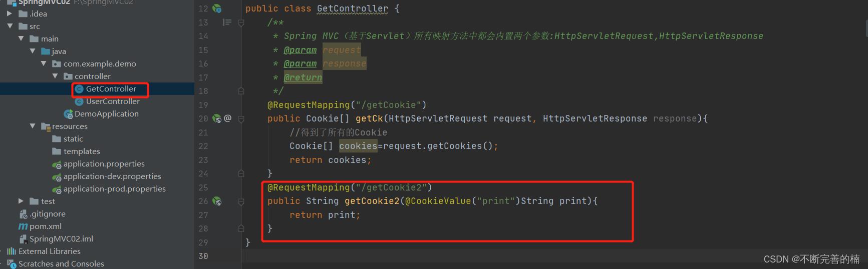Screen dimensions: 868x269
Task: Click the controller package folder icon
Action: point(68,76)
